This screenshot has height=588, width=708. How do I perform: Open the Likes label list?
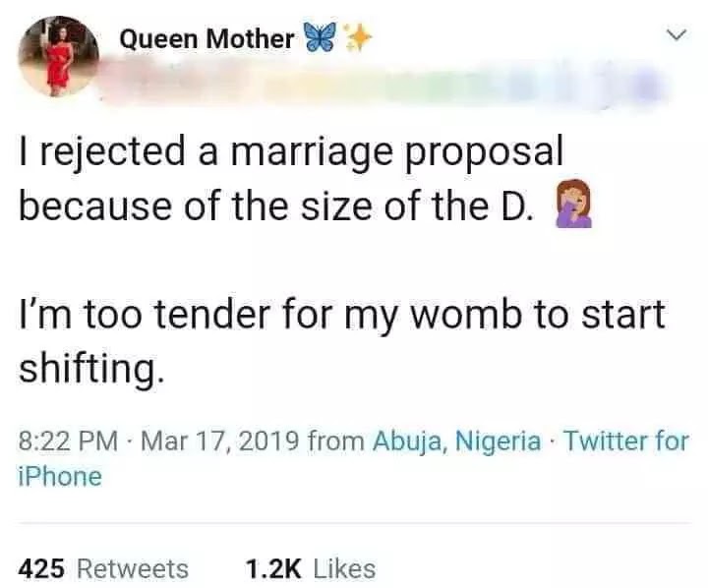tap(344, 567)
